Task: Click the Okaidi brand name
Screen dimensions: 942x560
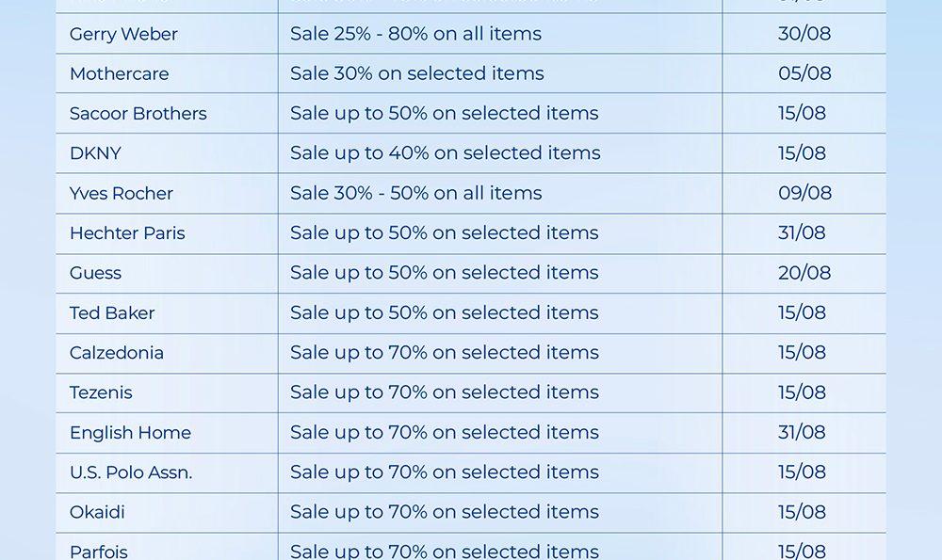Action: (x=97, y=512)
